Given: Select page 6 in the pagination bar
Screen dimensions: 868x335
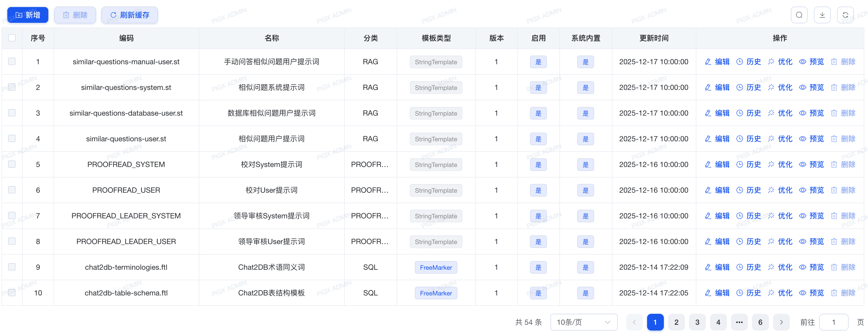Looking at the screenshot, I should click(x=760, y=322).
